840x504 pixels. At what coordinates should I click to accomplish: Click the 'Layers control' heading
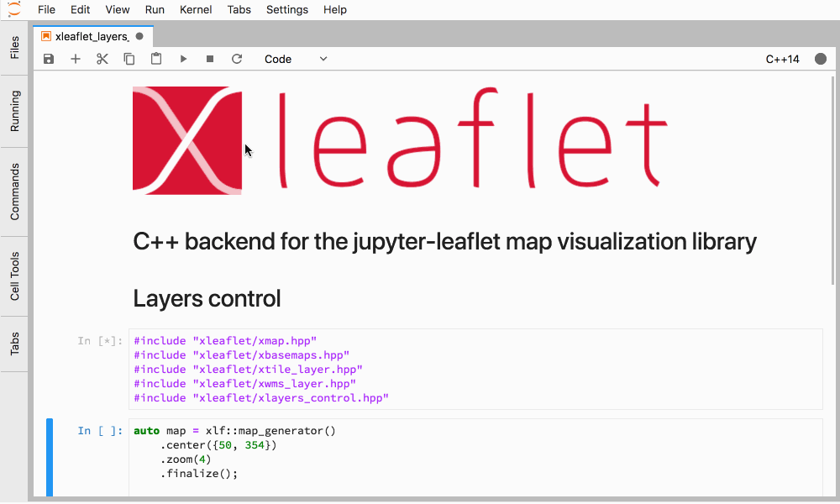pos(207,298)
